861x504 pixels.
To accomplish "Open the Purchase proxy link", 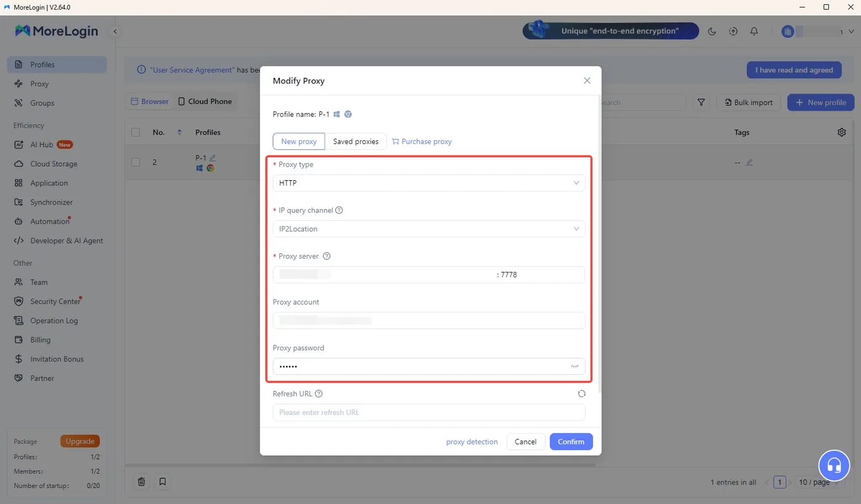I will pos(422,141).
